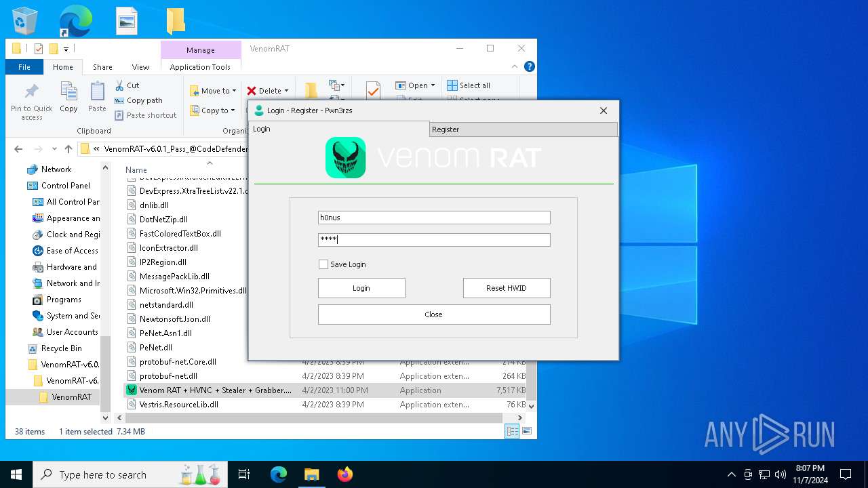The width and height of the screenshot is (868, 488).
Task: Click the password input field
Action: (434, 240)
